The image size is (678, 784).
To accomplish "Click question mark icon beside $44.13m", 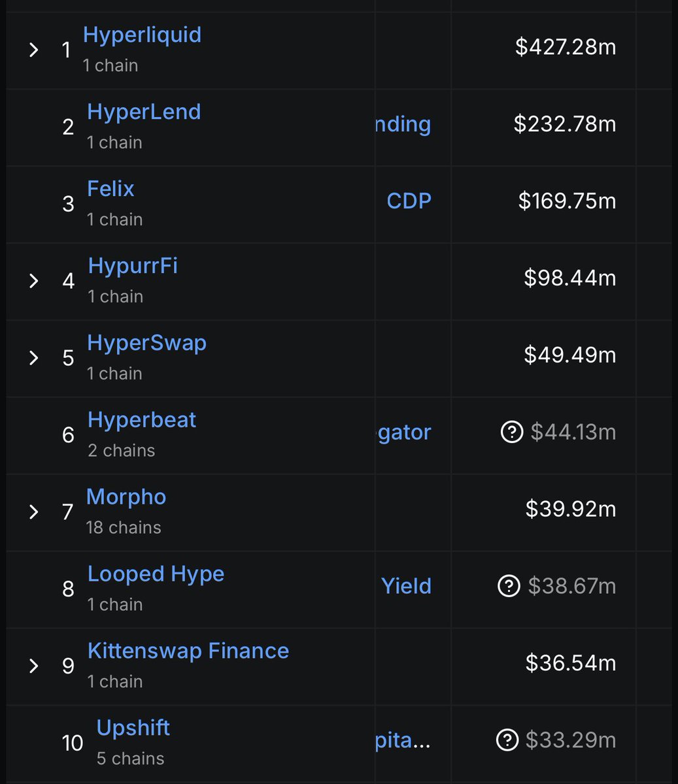I will click(511, 432).
